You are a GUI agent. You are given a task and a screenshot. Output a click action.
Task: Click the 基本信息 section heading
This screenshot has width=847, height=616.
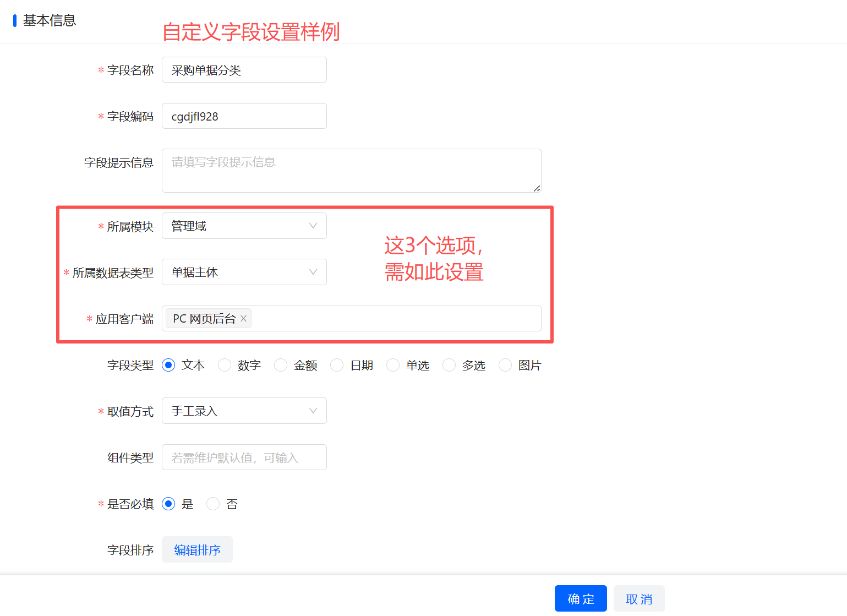pos(50,20)
